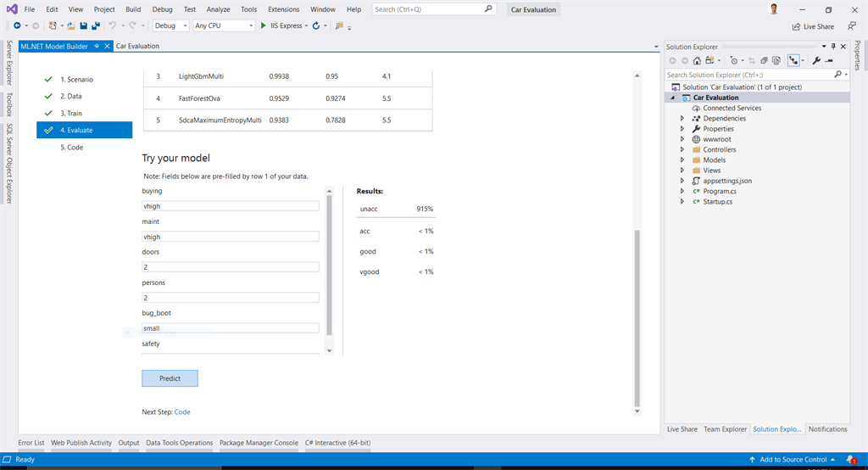The width and height of the screenshot is (868, 470).
Task: Click the Save All icon
Action: coord(96,25)
